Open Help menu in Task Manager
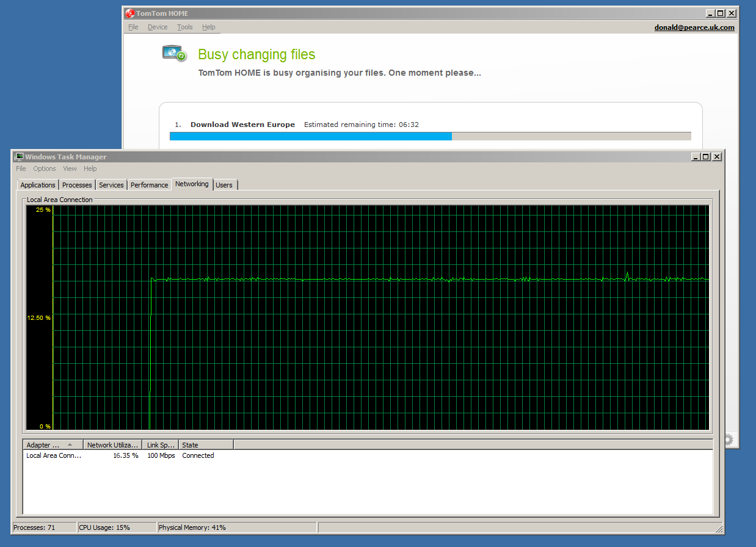Viewport: 756px width, 547px height. [x=90, y=168]
